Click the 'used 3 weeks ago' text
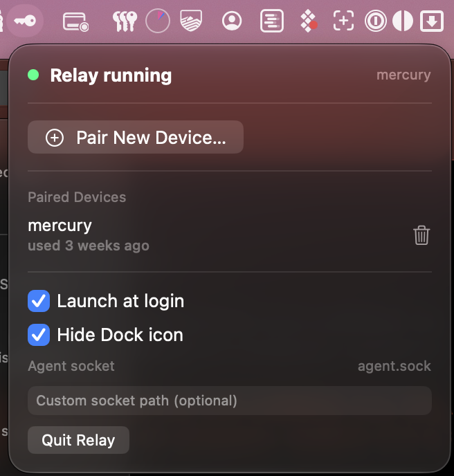Screen dimensions: 454x476 (89, 246)
